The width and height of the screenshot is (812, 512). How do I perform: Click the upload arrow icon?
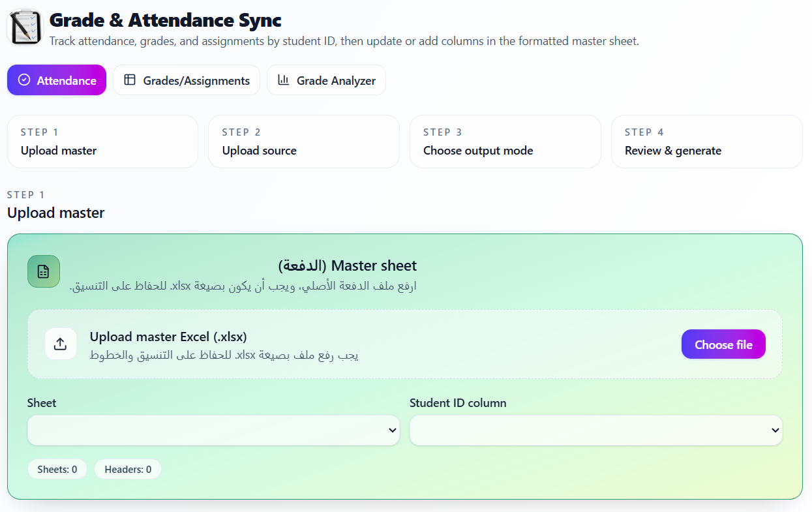coord(61,344)
